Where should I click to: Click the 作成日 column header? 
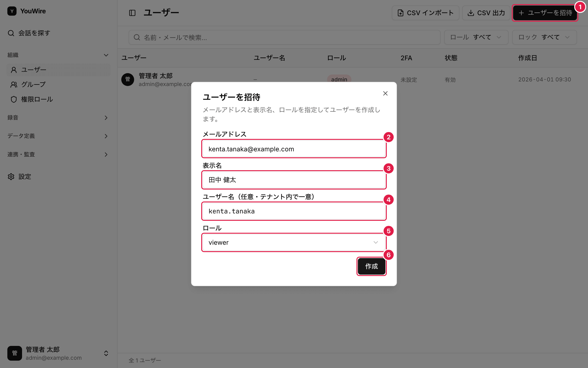[528, 58]
